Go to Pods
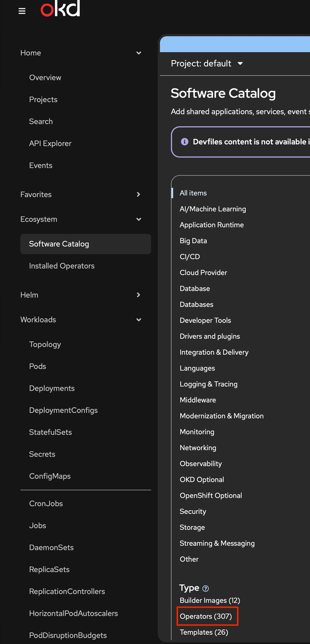This screenshot has height=644, width=310. coord(37,366)
